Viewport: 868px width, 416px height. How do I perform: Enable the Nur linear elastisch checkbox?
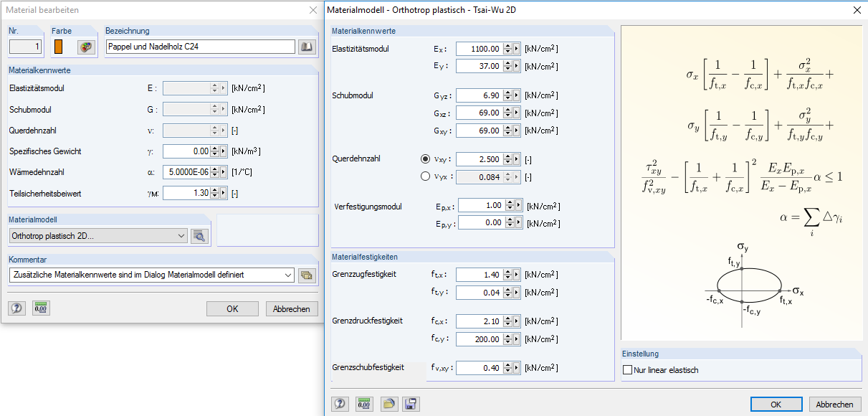[x=627, y=369]
